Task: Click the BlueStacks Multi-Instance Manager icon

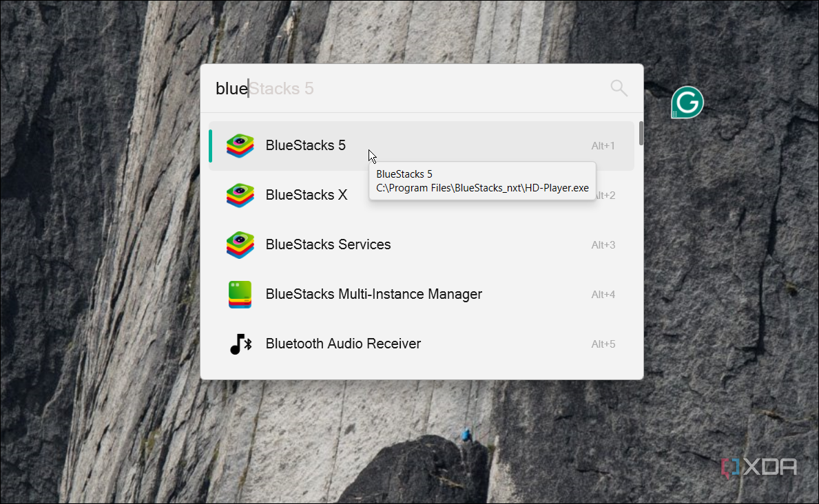Action: [x=240, y=294]
